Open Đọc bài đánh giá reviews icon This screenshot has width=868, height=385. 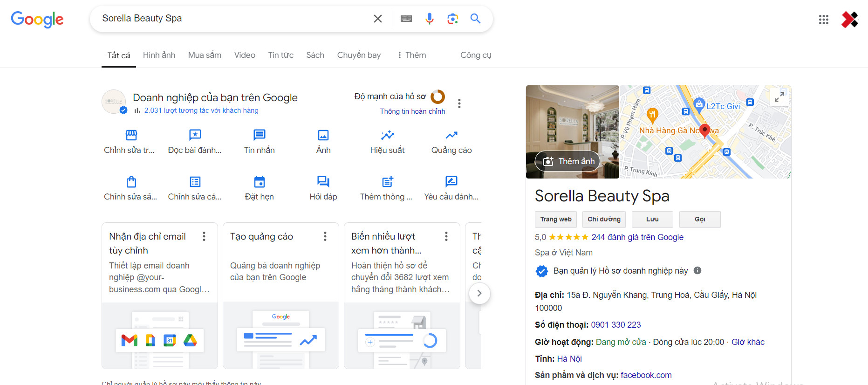click(195, 135)
